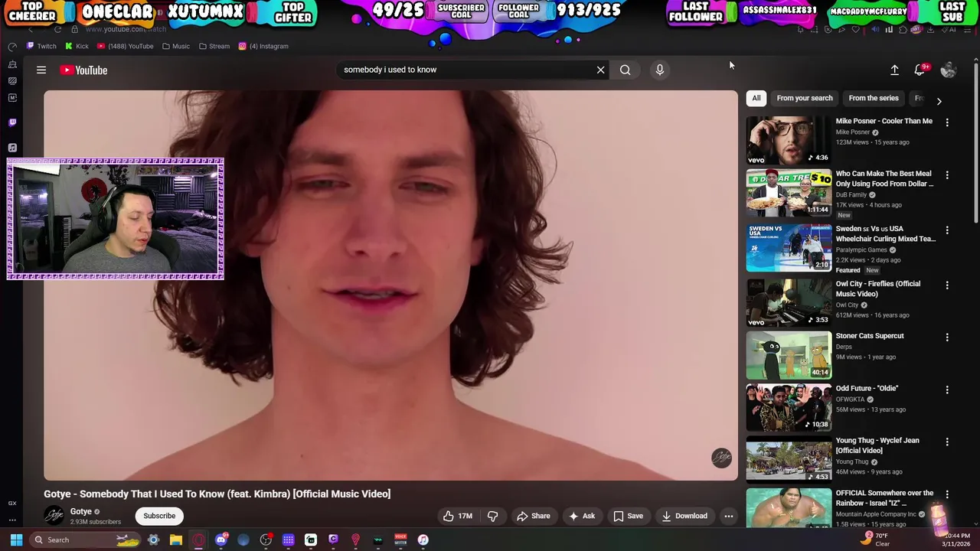This screenshot has height=551, width=980.
Task: Play the Stoner Cats Supercut thumbnail
Action: 789,355
